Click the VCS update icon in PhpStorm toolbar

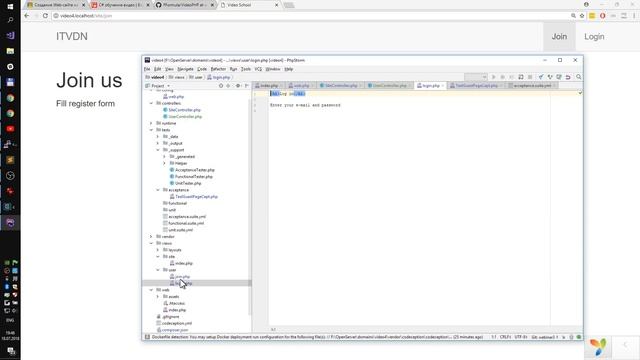pyautogui.click(x=541, y=77)
